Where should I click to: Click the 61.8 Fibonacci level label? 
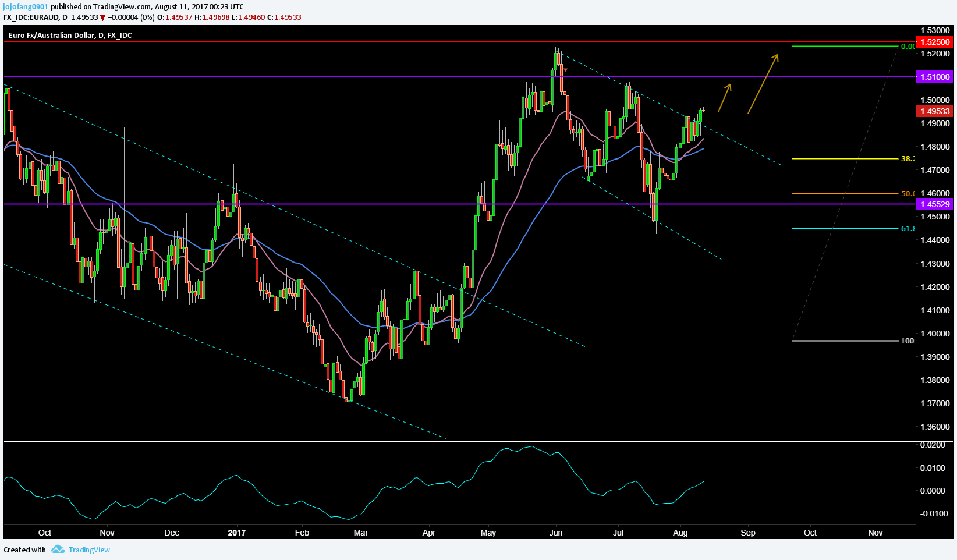[908, 229]
